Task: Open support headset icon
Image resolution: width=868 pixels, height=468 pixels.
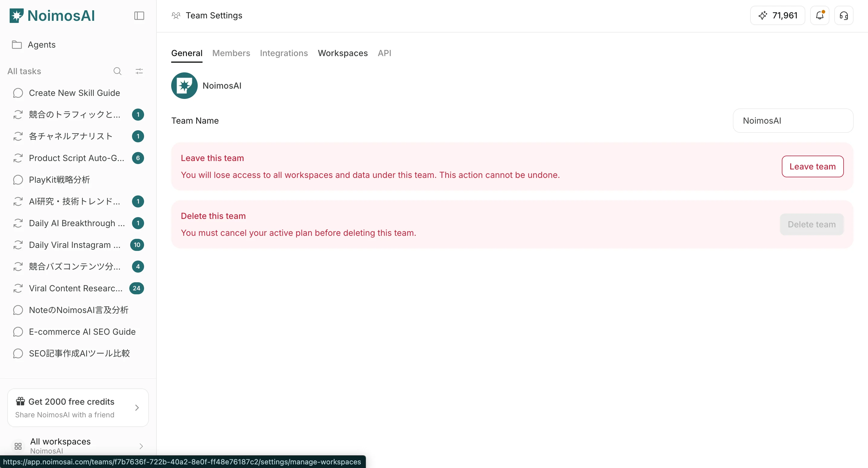Action: point(844,15)
